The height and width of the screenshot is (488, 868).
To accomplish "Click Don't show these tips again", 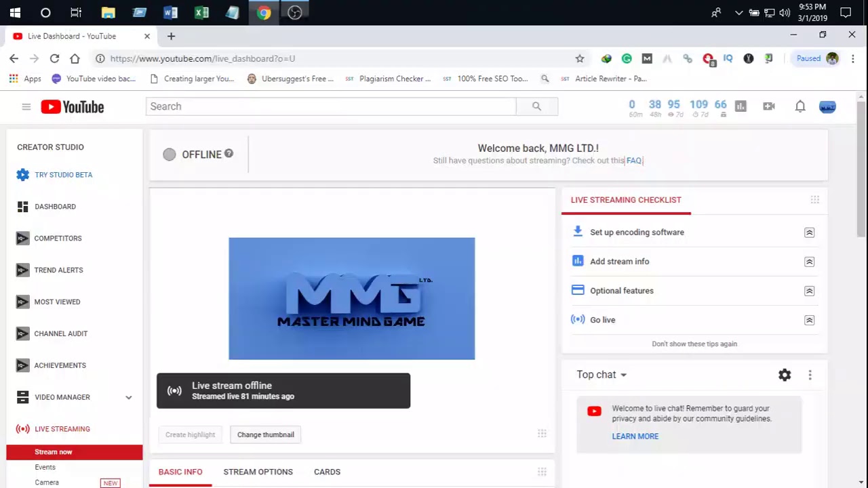I will pos(694,344).
